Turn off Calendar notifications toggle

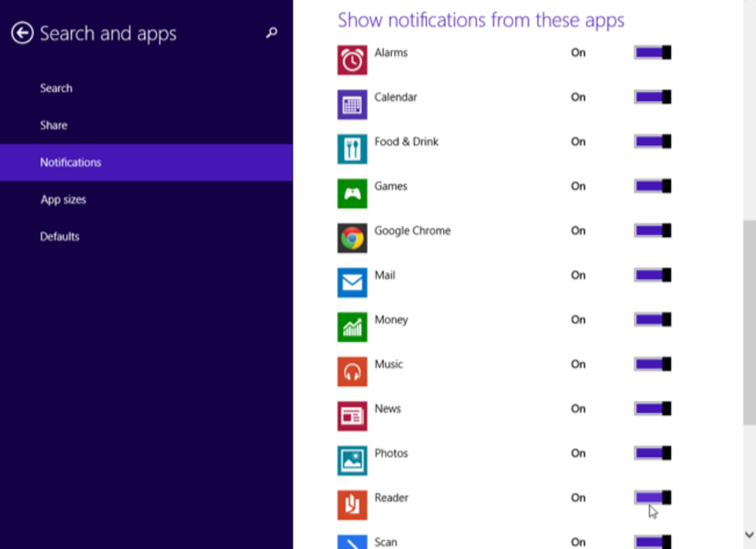pyautogui.click(x=652, y=97)
